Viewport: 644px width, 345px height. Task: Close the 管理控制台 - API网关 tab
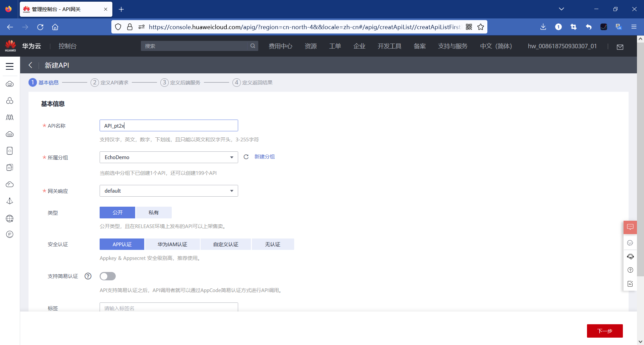tap(106, 9)
